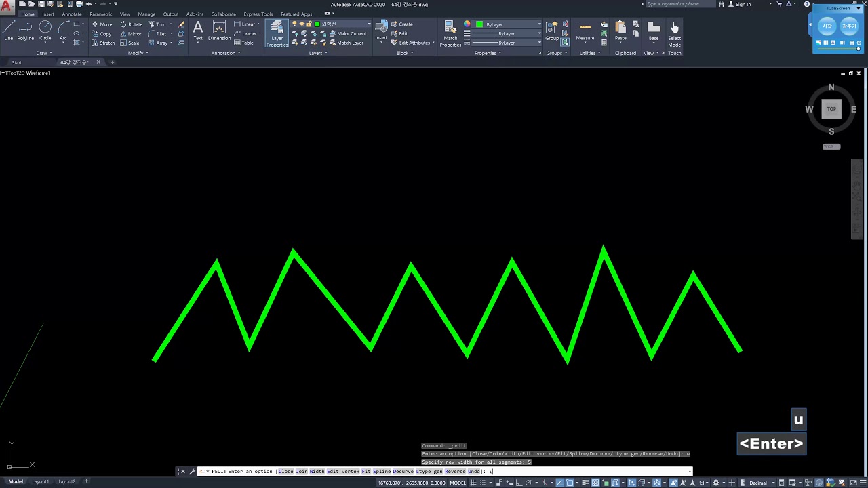Click the iCanScreen 시작 start button
The width and height of the screenshot is (868, 488).
[827, 26]
